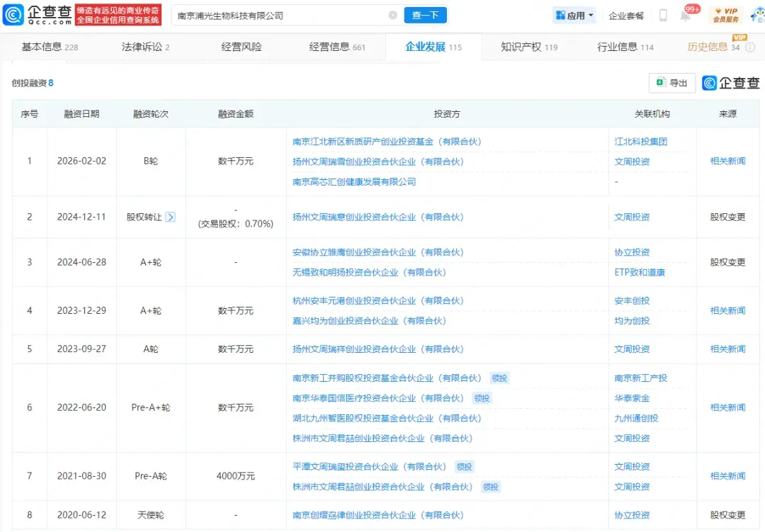Open investor 南京江北新区新质研产创业投资基金
Screen dimensions: 765x532
[387, 142]
